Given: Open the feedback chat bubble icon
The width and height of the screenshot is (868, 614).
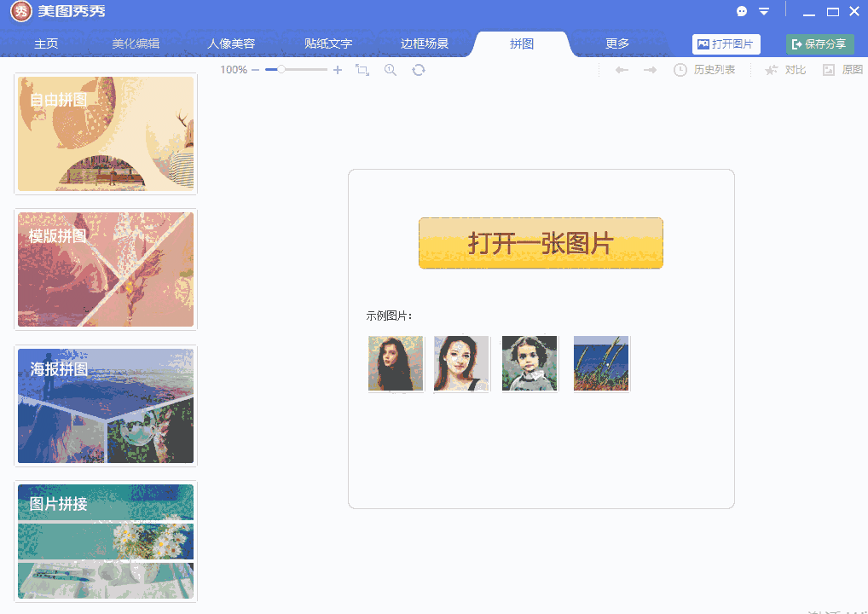Looking at the screenshot, I should (742, 11).
